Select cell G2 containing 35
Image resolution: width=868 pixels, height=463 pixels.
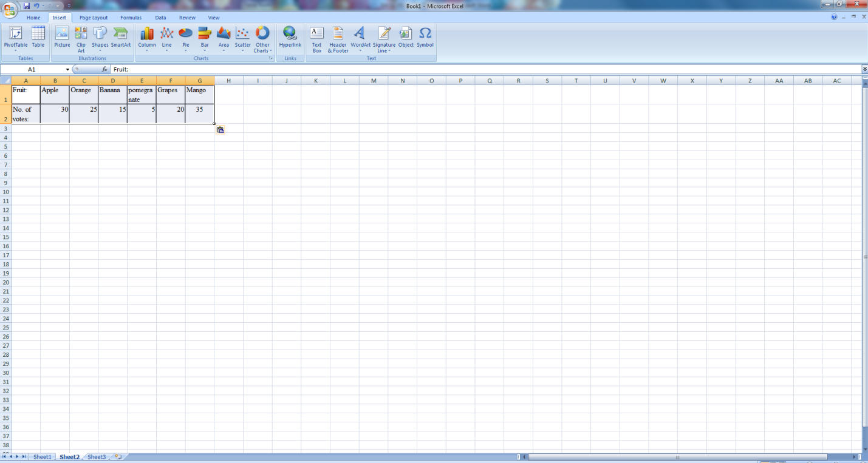(200, 113)
